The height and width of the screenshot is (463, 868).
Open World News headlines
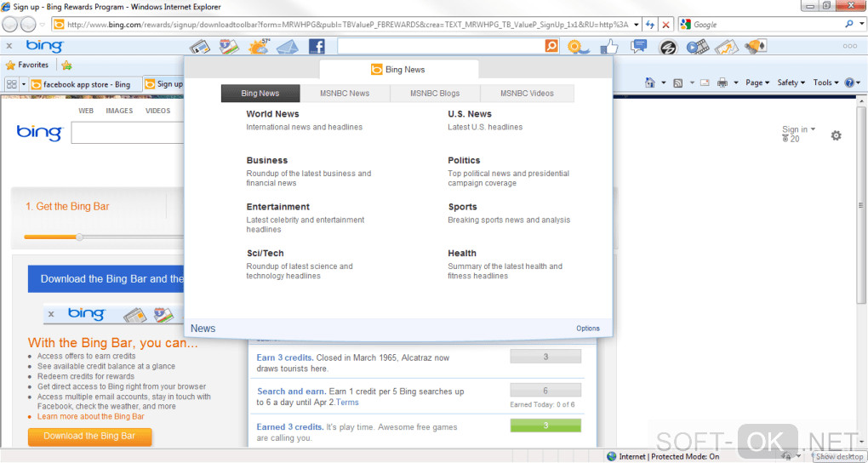[x=272, y=113]
